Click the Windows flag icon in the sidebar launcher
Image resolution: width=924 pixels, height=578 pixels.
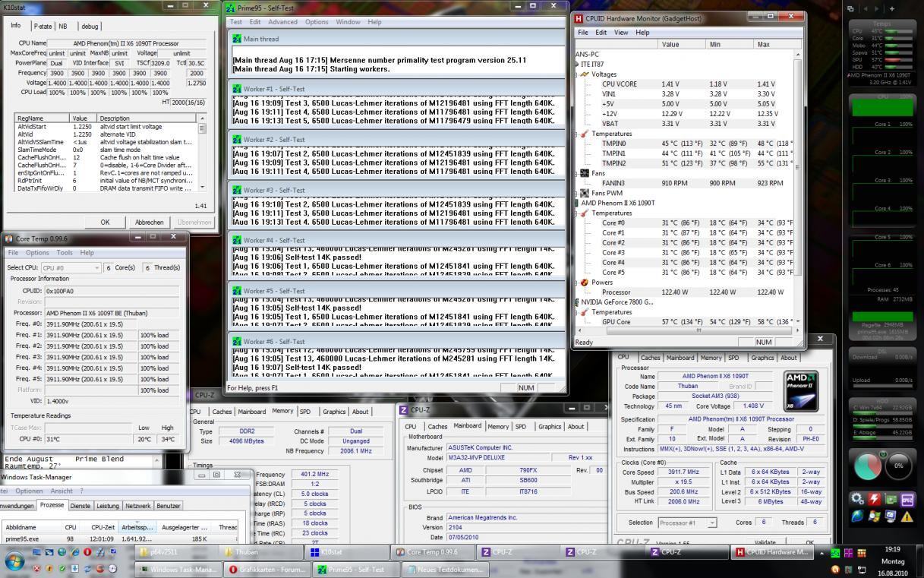pos(874,516)
